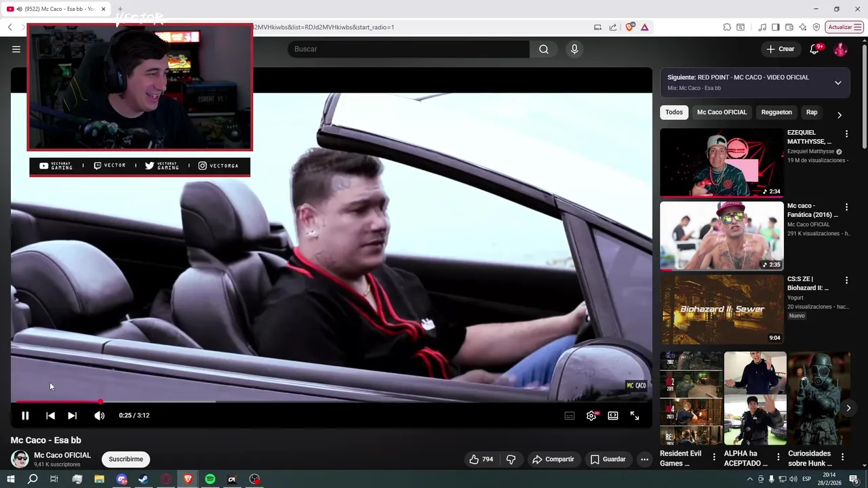Viewport: 868px width, 488px height.
Task: Click the Compartir share button
Action: [553, 459]
